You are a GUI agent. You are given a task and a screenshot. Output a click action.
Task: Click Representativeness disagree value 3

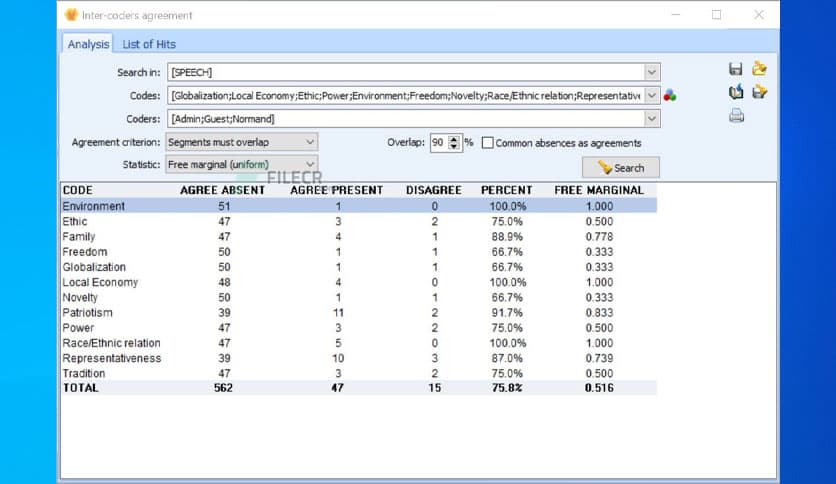pos(435,358)
